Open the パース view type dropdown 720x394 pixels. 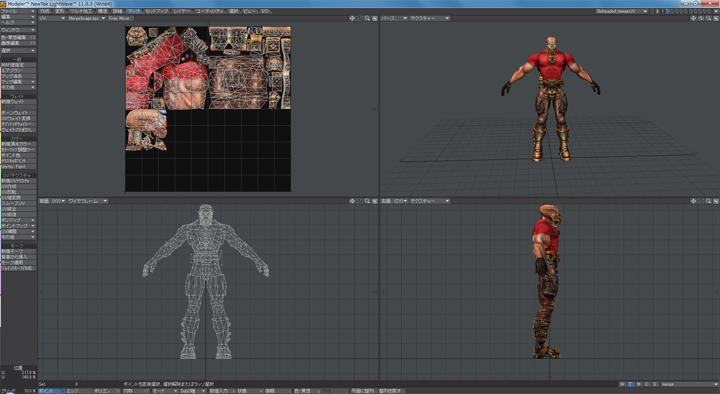point(394,18)
